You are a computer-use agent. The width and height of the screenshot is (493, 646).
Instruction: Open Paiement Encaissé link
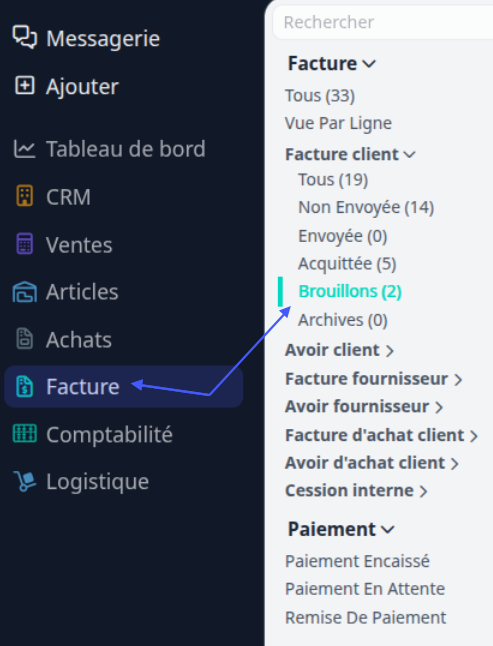(x=357, y=561)
